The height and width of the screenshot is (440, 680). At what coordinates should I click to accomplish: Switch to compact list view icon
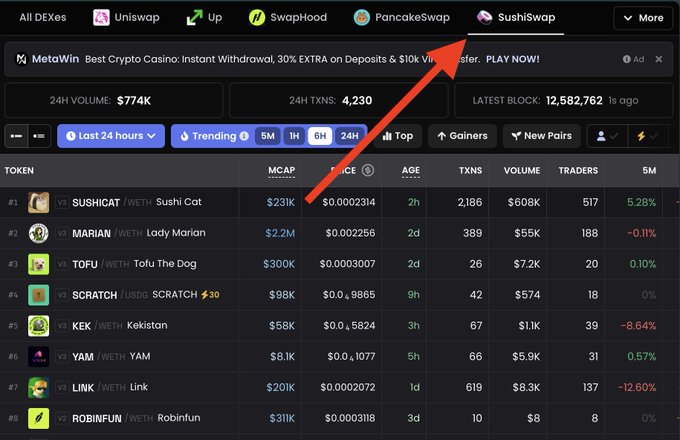pos(16,136)
